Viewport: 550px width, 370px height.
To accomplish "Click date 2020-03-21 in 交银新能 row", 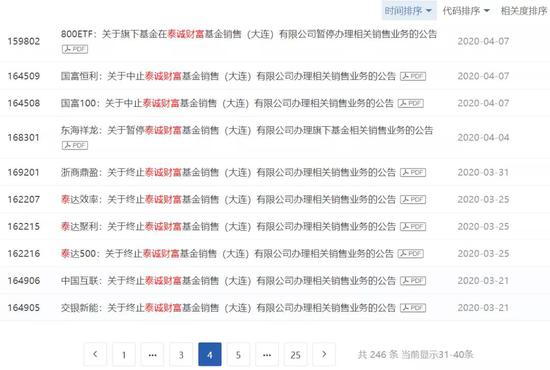I will pyautogui.click(x=483, y=308).
